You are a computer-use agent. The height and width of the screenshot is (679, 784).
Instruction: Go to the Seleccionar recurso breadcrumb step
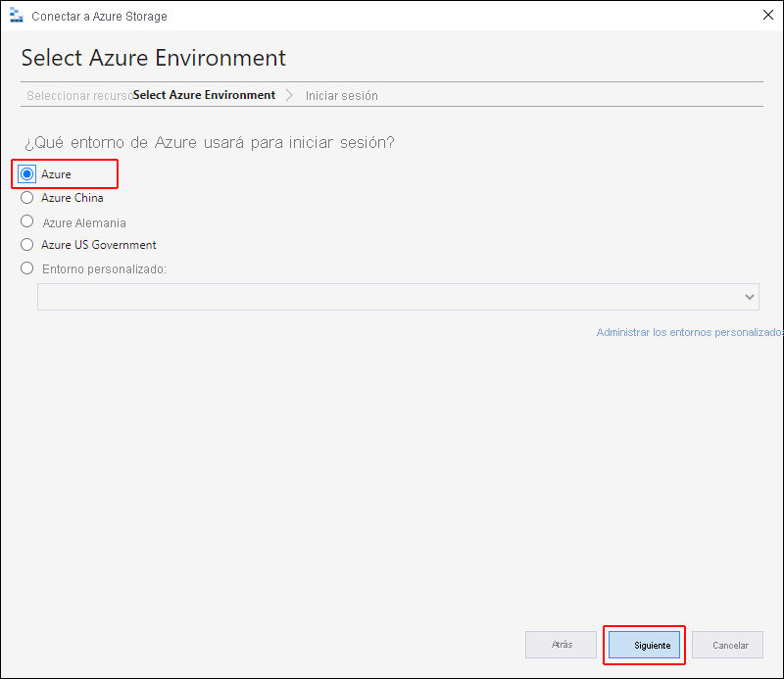point(78,96)
